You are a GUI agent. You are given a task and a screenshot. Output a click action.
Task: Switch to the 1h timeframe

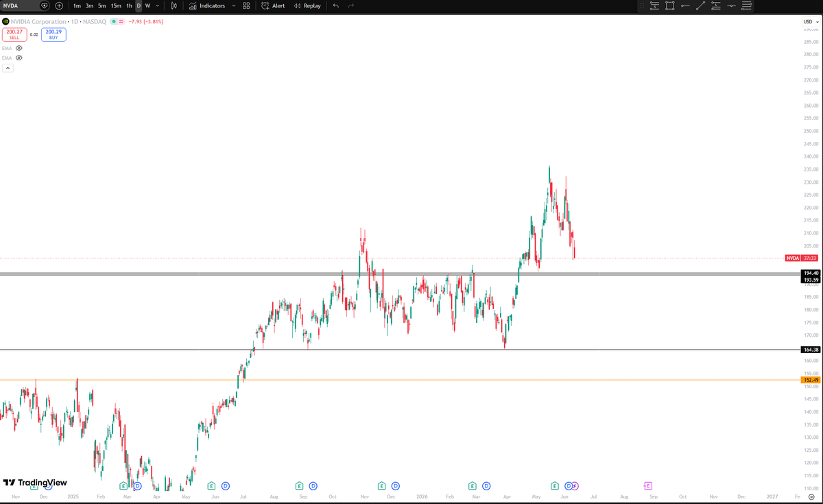129,5
